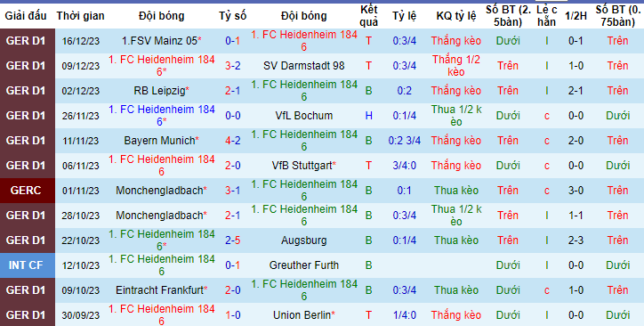Click the GERC league badge
Image resolution: width=644 pixels, height=326 pixels.
click(x=28, y=191)
